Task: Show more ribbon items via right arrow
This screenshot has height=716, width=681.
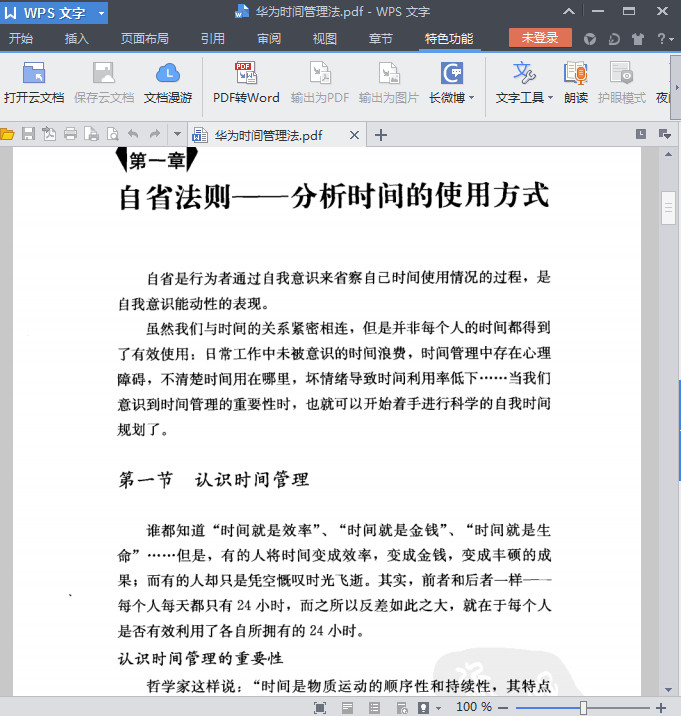Action: point(677,87)
